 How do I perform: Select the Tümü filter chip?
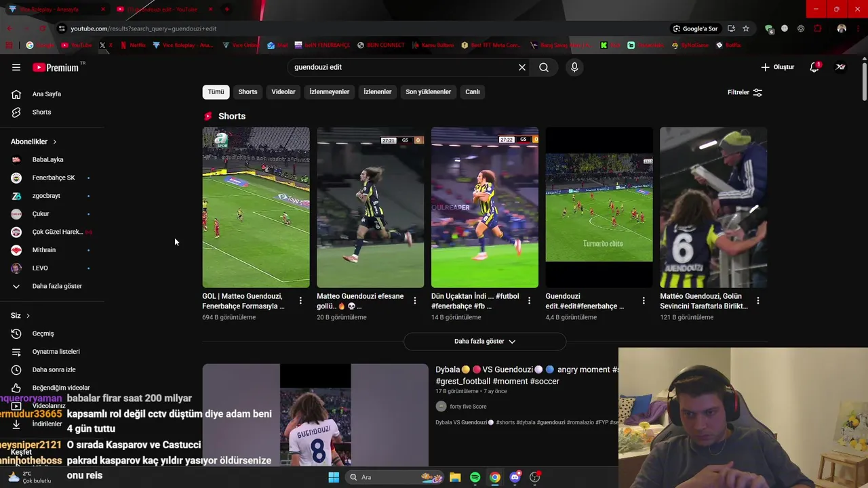(x=216, y=92)
